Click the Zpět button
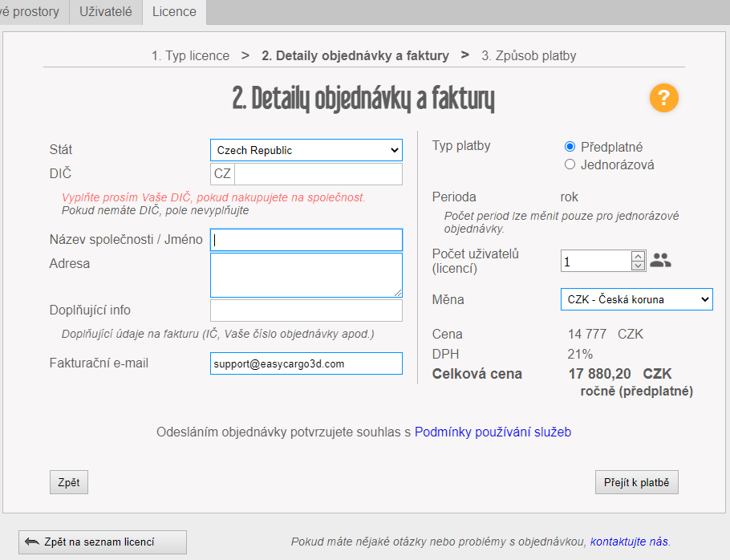This screenshot has height=560, width=730. [69, 482]
